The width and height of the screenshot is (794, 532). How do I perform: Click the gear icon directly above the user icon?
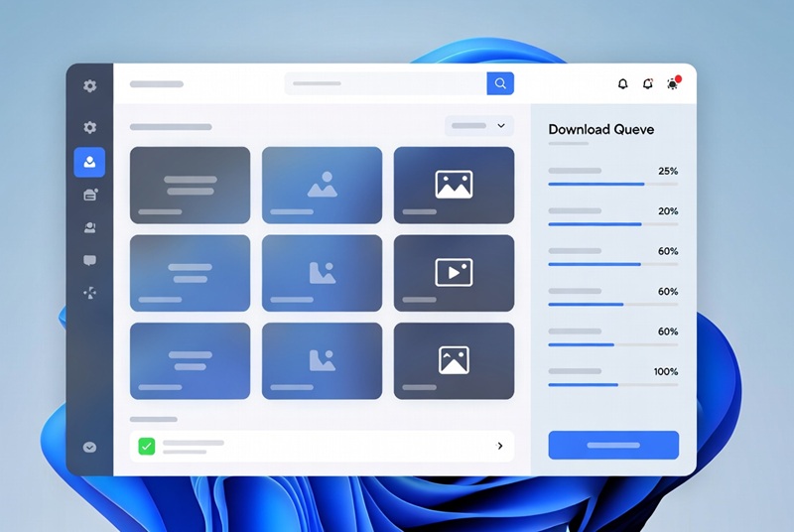click(89, 127)
